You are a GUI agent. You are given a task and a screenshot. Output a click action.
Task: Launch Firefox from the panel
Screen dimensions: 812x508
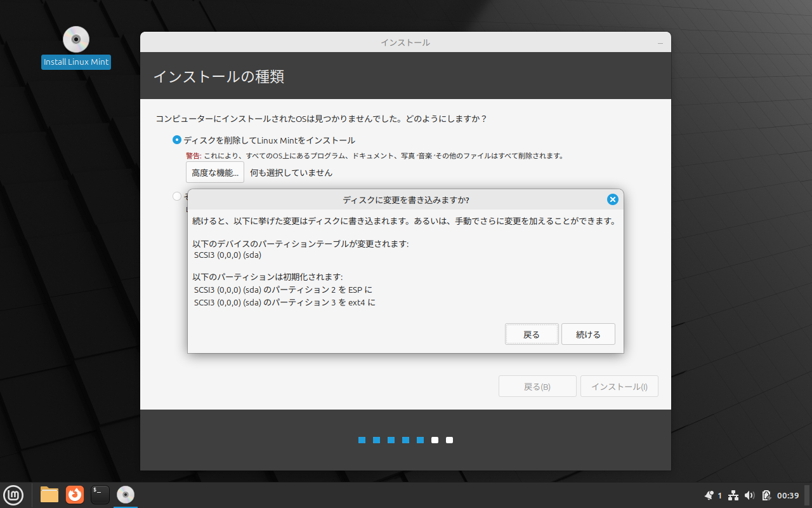click(x=75, y=495)
